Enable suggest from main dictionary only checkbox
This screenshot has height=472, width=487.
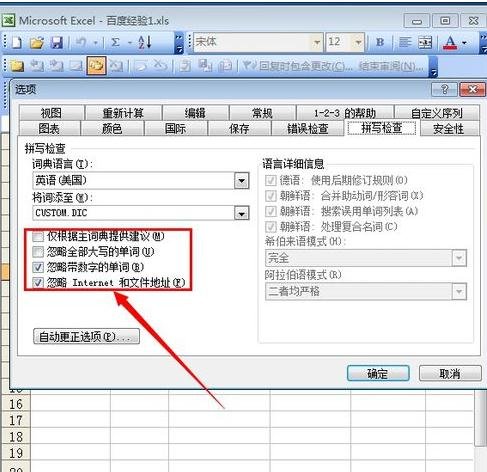pos(38,237)
